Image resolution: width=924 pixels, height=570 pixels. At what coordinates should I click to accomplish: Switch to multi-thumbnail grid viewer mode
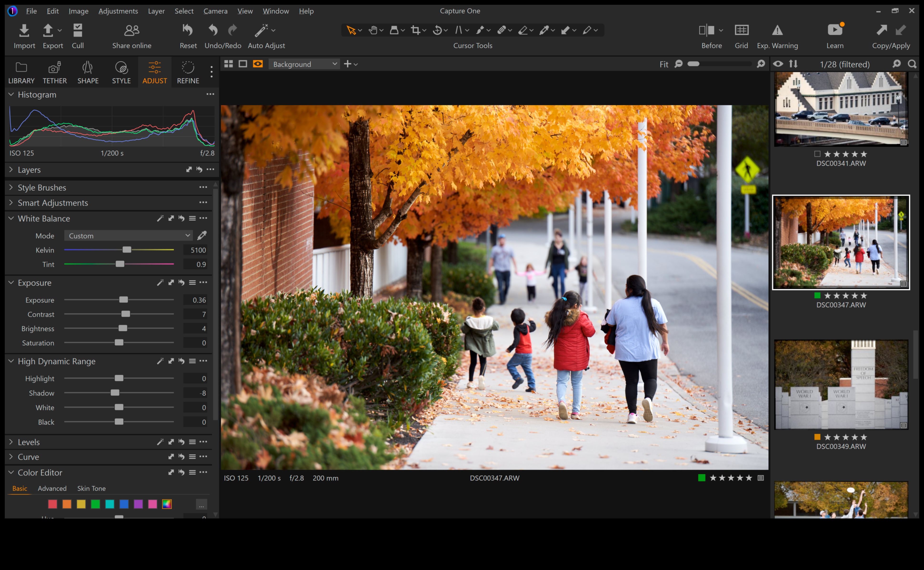[228, 64]
